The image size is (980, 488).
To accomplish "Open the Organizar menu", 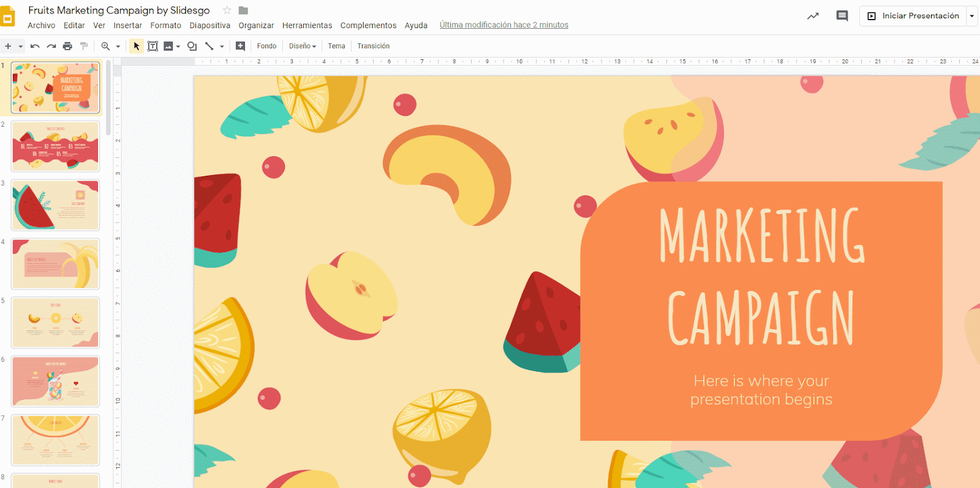I will tap(256, 25).
